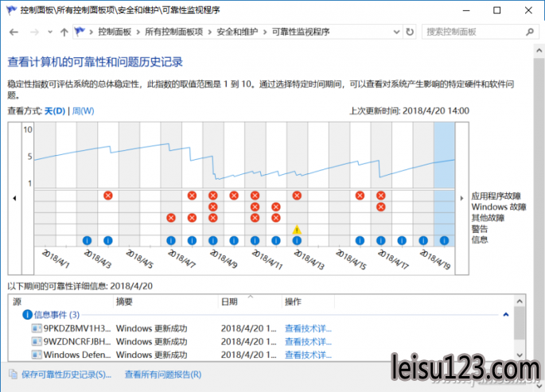Click 保存可靠性历史记录(S) link

[66, 375]
